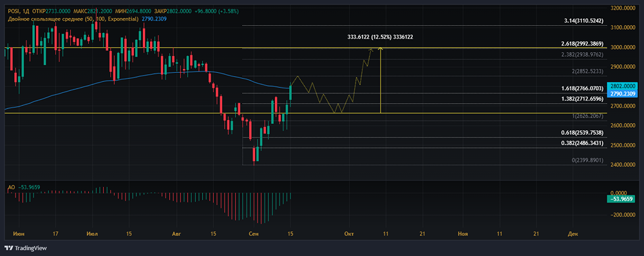Select Fibonacci level 2.618(2992.3869)
The height and width of the screenshot is (256, 644).
pyautogui.click(x=582, y=43)
